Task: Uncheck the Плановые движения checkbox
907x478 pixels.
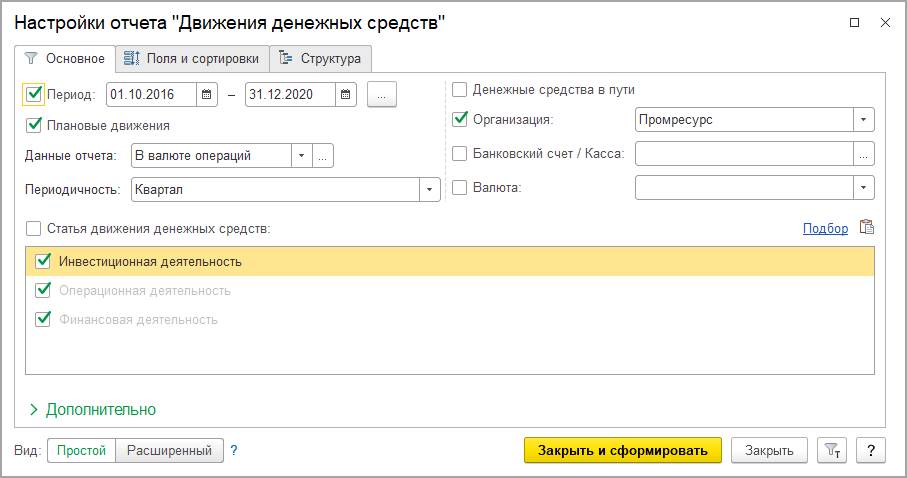Action: (35, 126)
